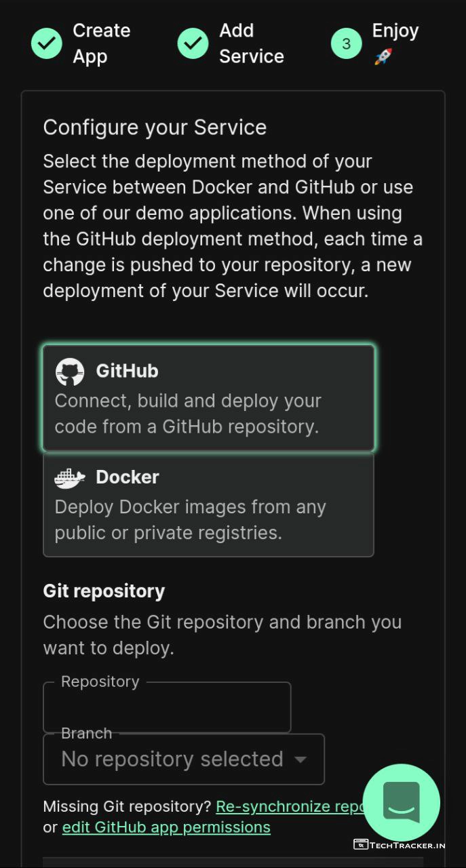This screenshot has width=466, height=868.
Task: Go to the Enjoy step label
Action: (395, 31)
